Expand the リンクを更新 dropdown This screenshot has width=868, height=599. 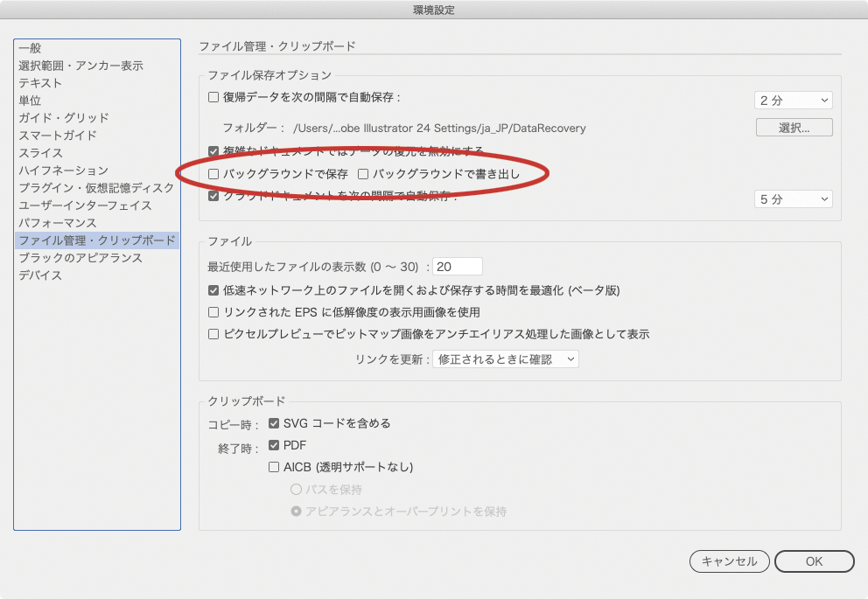pos(505,359)
